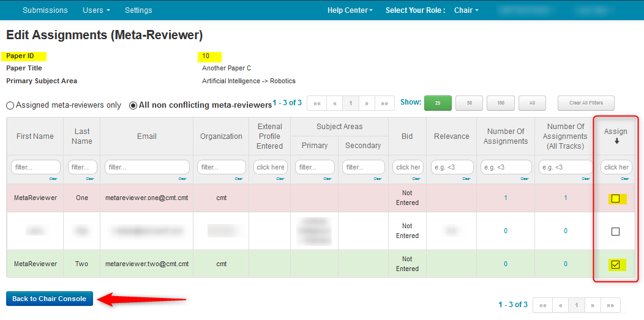The image size is (644, 320).
Task: Go to next page in bottom pager
Action: (x=593, y=305)
